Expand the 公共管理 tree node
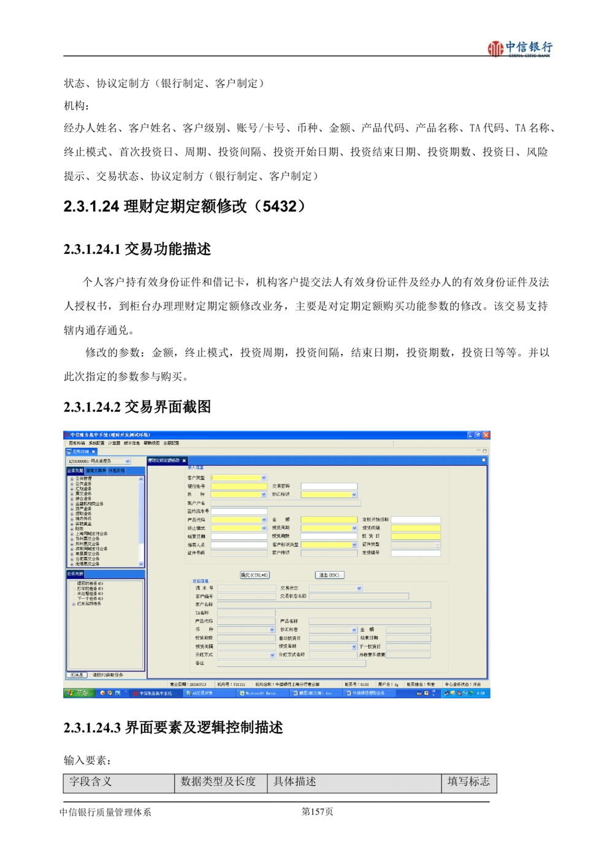This screenshot has width=613, height=868. pos(72,479)
